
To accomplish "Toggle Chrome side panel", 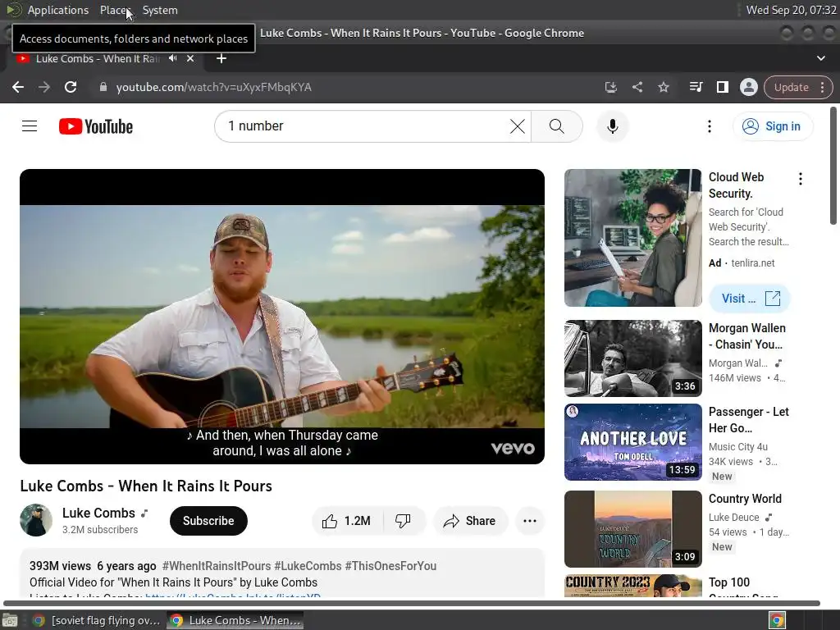I will coord(722,87).
